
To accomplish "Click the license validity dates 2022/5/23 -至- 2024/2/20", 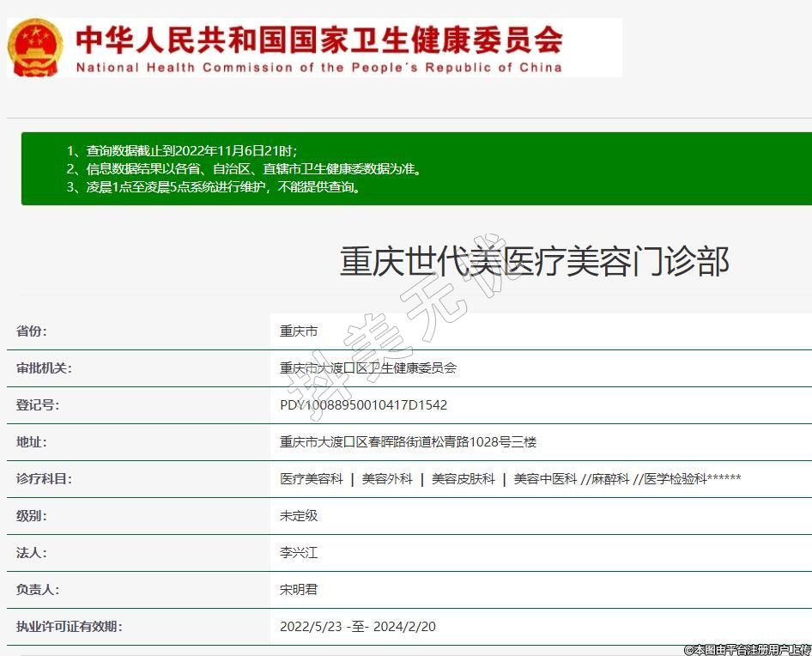I will click(x=357, y=627).
